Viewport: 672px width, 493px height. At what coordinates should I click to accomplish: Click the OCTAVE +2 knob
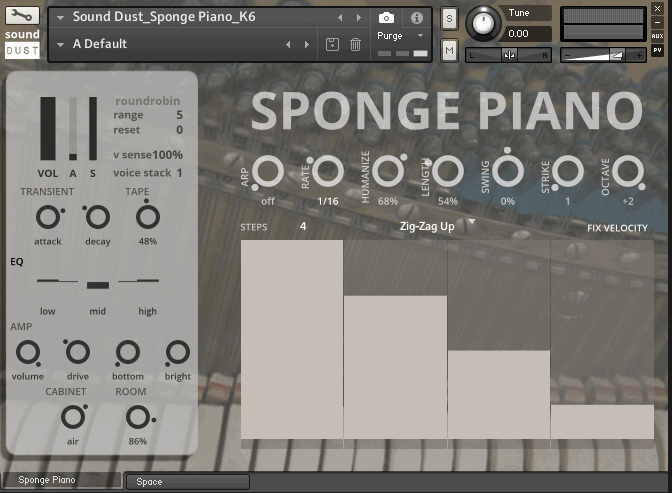pyautogui.click(x=628, y=171)
